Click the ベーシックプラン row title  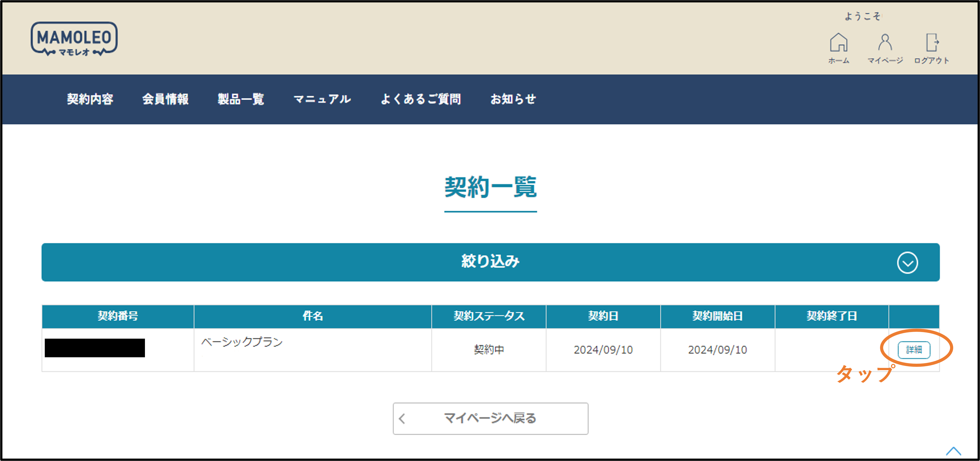click(x=242, y=342)
